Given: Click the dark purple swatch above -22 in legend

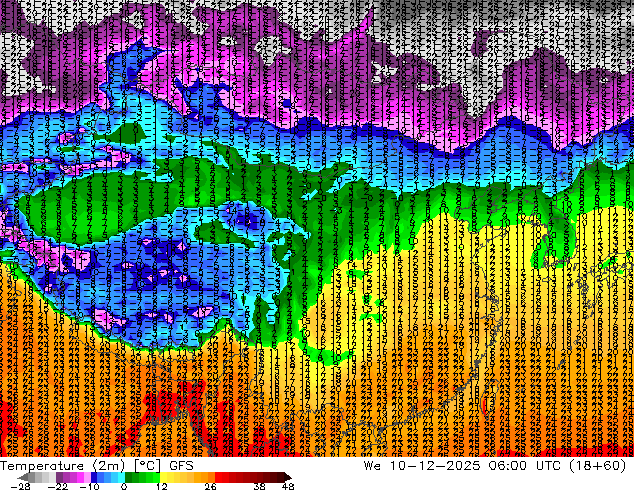Looking at the screenshot, I should coord(59,477).
